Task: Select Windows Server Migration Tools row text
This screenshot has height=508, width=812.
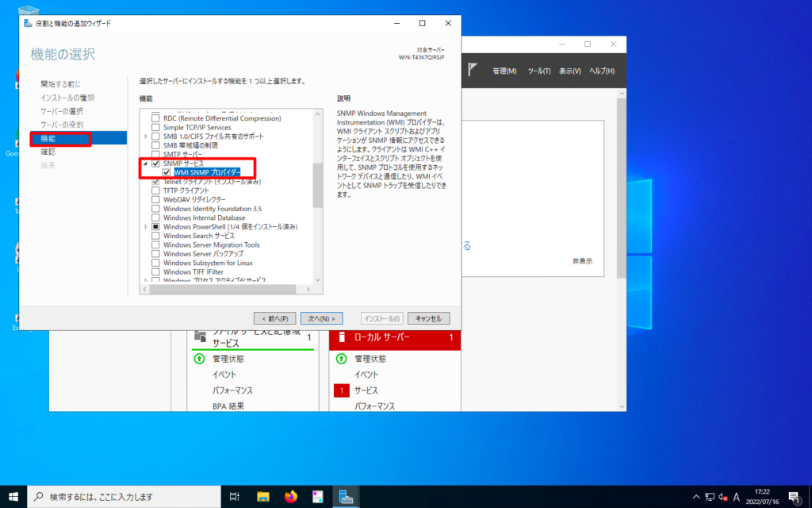Action: tap(211, 244)
